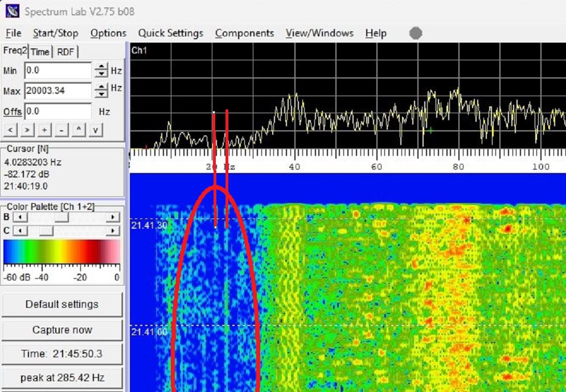This screenshot has height=392, width=566.
Task: Click the 21:40:19.0 cursor time value
Action: click(x=26, y=187)
